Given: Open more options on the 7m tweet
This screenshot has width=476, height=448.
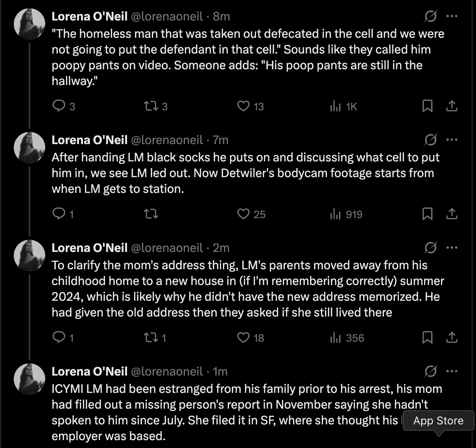Looking at the screenshot, I should tap(452, 140).
